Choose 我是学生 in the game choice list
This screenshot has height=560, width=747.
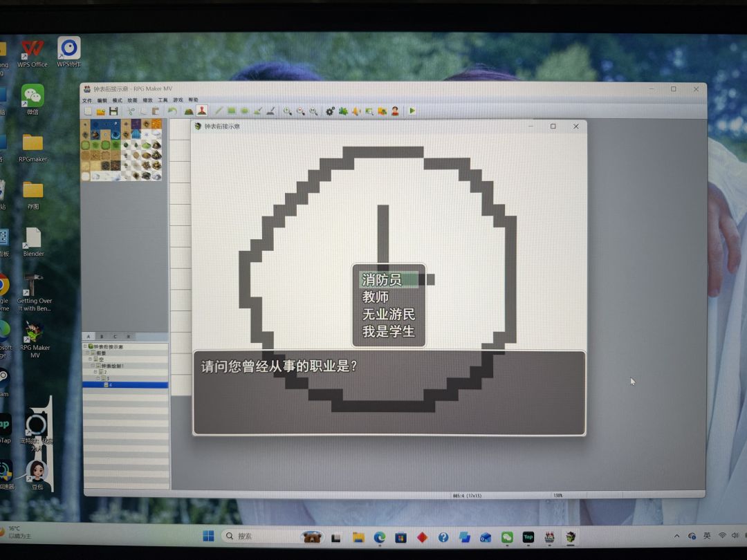389,331
